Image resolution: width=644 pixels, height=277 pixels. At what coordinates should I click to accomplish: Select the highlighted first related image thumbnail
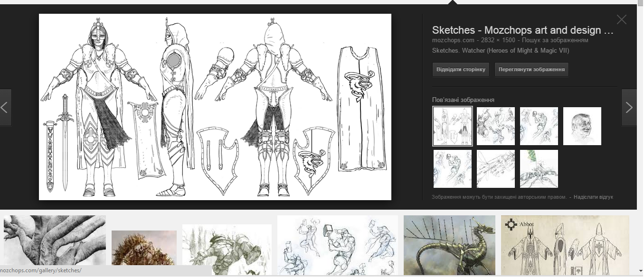tap(453, 126)
